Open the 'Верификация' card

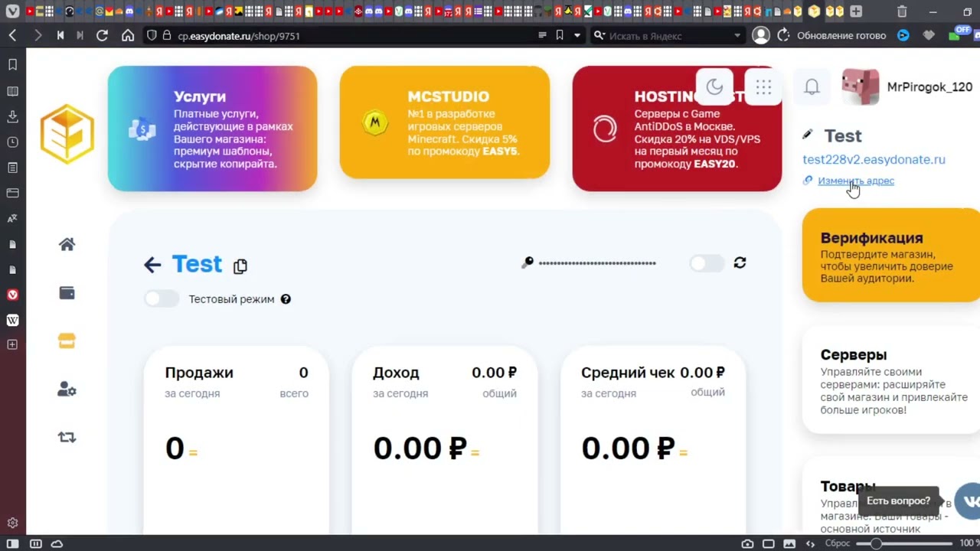pos(891,255)
